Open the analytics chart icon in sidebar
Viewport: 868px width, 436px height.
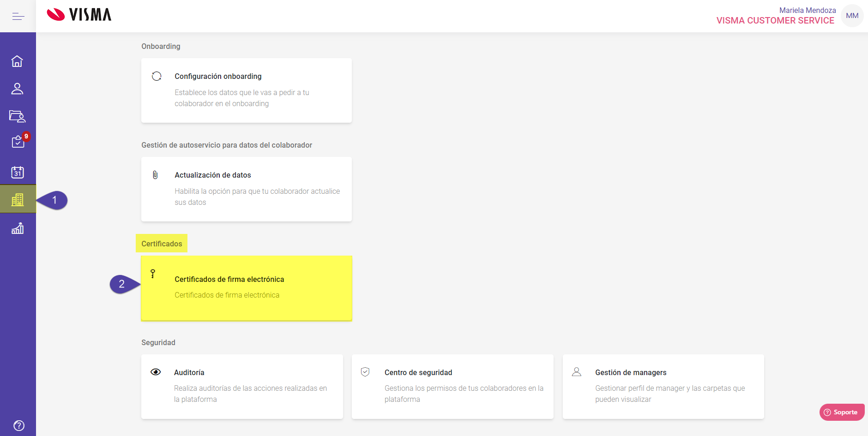tap(18, 227)
